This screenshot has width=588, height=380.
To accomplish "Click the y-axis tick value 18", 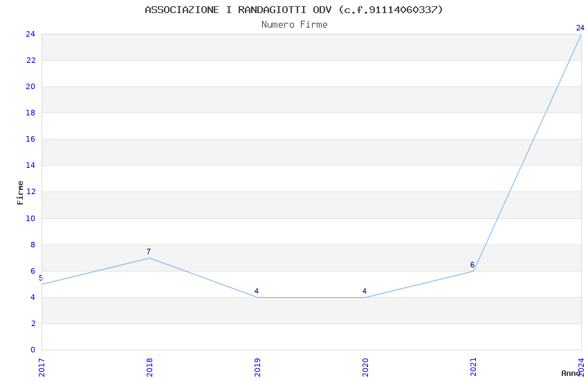I will coord(30,113).
